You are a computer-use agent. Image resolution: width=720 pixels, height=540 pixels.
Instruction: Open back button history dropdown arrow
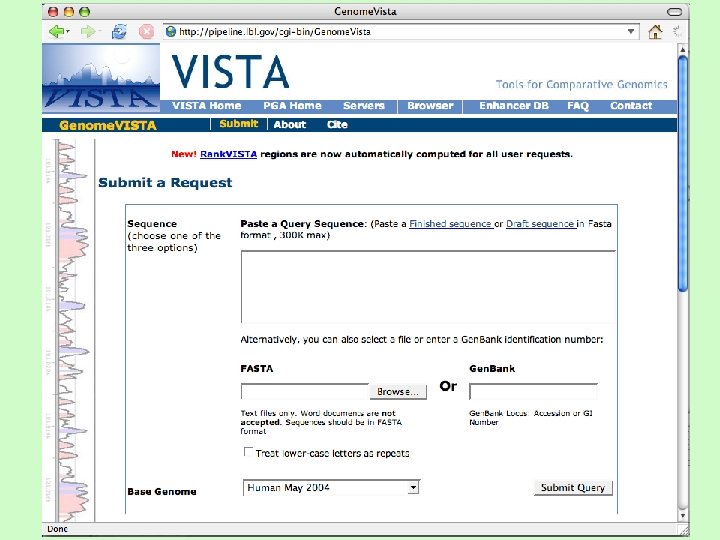coord(68,32)
